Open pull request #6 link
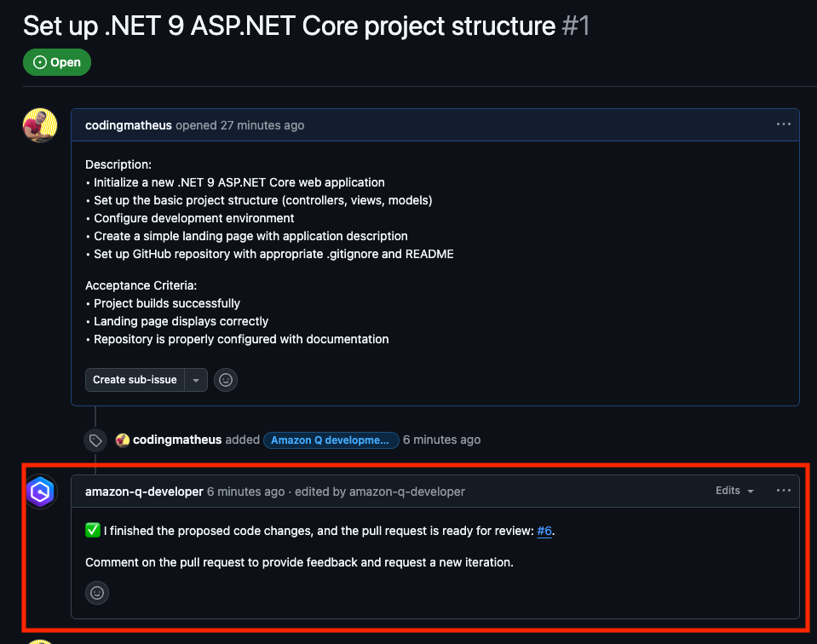Viewport: 817px width, 644px height. click(544, 531)
